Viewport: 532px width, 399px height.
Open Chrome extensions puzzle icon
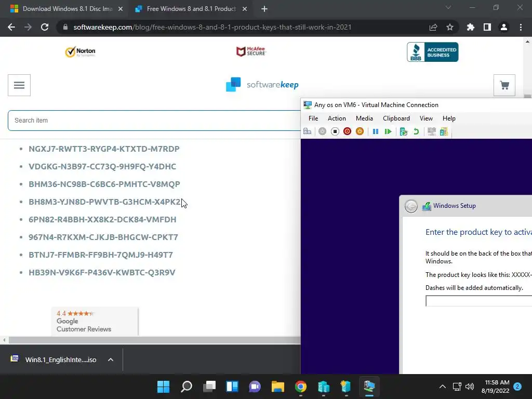[471, 27]
